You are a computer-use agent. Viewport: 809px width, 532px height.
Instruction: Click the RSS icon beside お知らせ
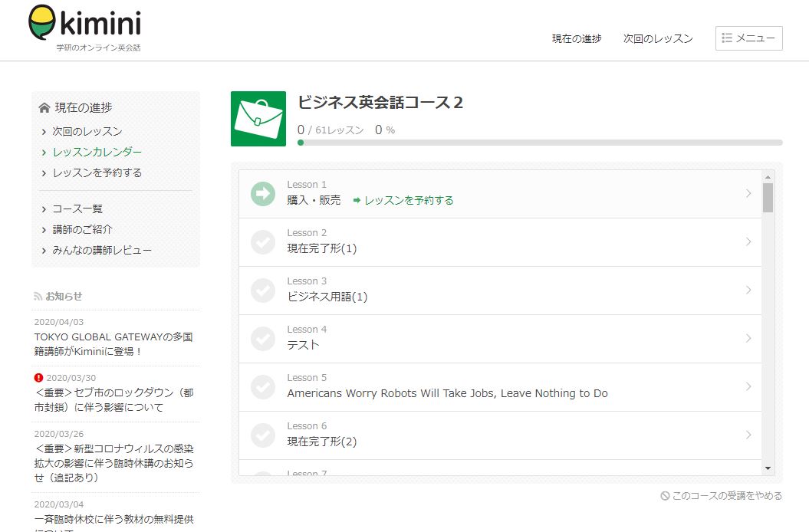pos(38,296)
